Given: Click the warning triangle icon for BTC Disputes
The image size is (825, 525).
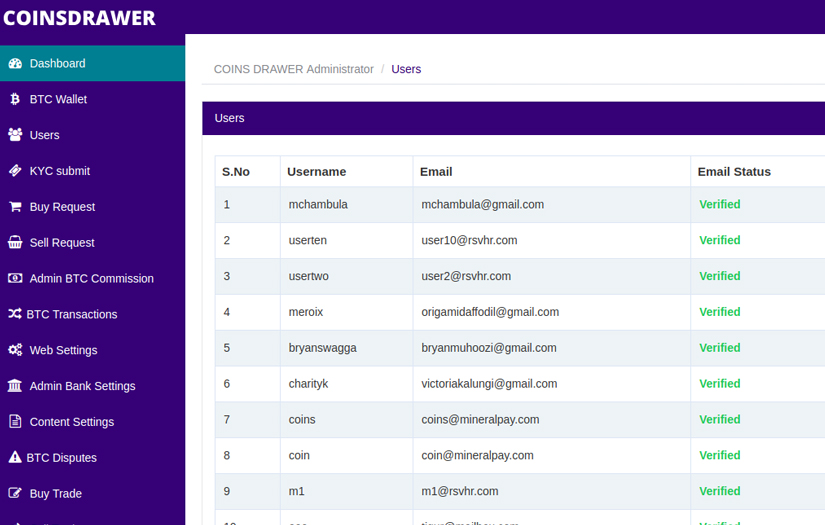Looking at the screenshot, I should click(15, 457).
